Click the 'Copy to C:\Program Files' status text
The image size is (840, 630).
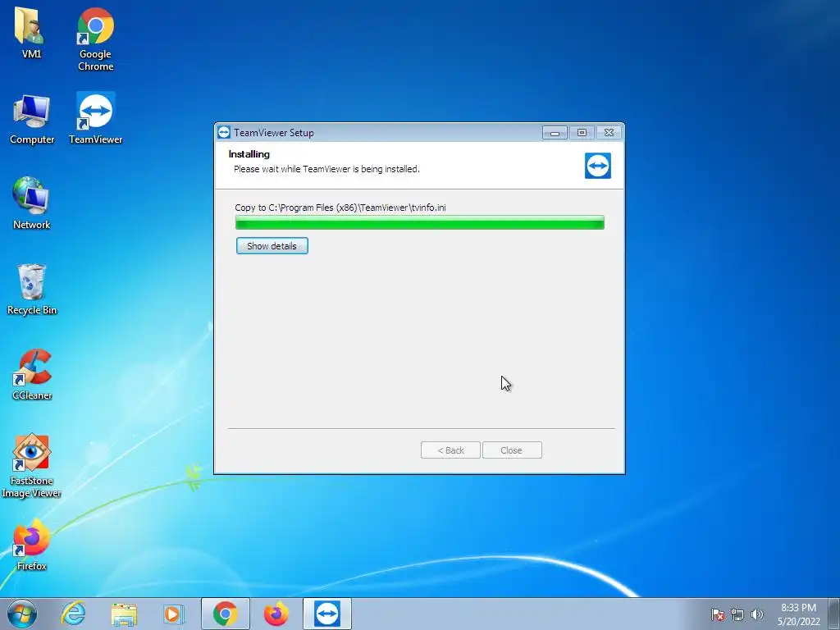tap(340, 208)
